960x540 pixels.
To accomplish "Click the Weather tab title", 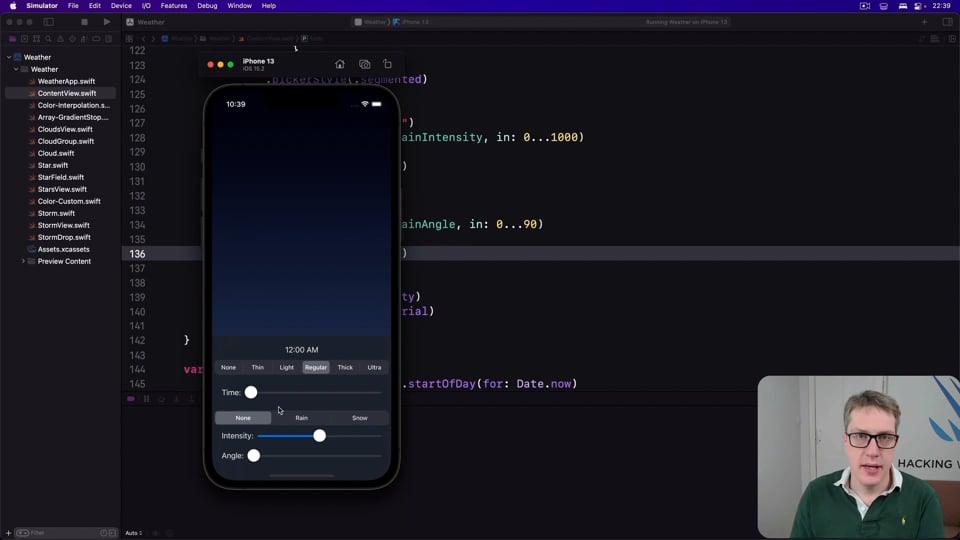I will coord(151,22).
